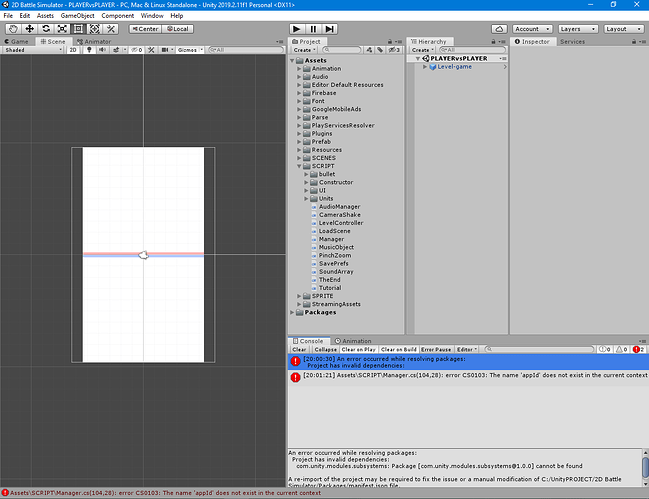Select the Rect Transform tool
Image resolution: width=649 pixels, height=499 pixels.
coord(78,29)
